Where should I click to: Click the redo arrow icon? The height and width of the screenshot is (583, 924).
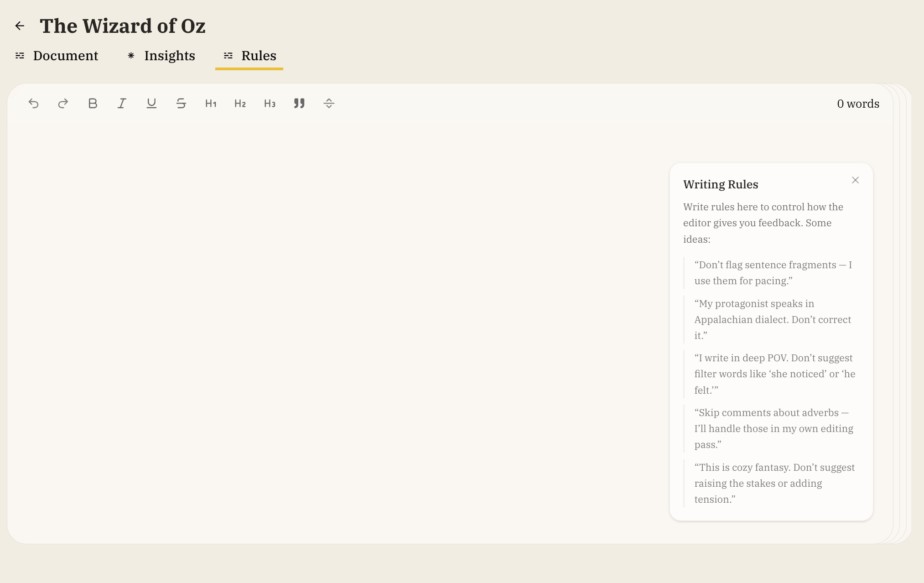tap(63, 104)
